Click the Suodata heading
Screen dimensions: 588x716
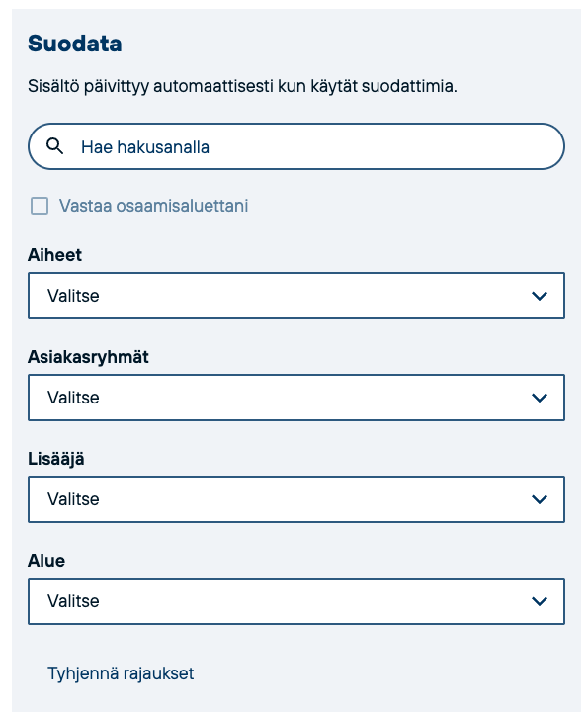coord(75,44)
